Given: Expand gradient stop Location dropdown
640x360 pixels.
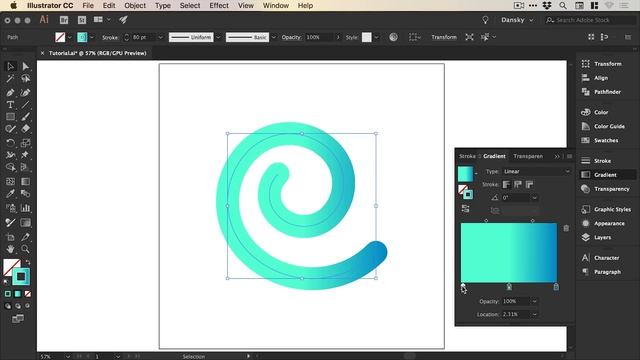Looking at the screenshot, I should coord(534,314).
